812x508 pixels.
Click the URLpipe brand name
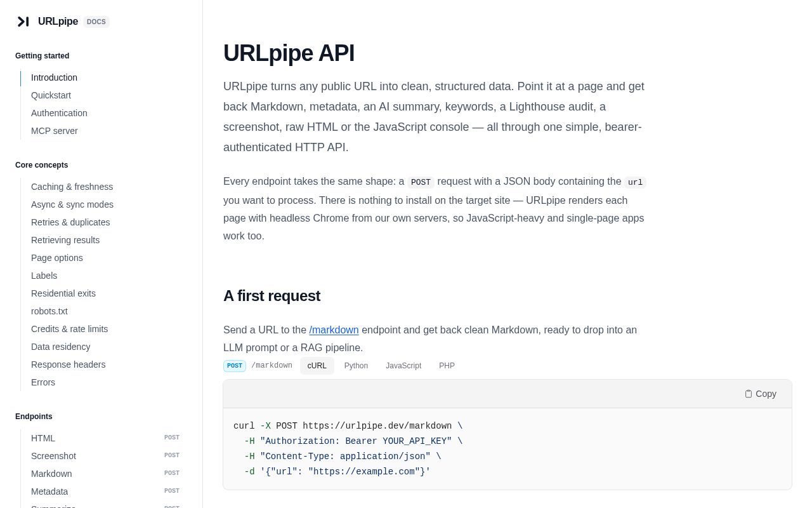coord(58,22)
